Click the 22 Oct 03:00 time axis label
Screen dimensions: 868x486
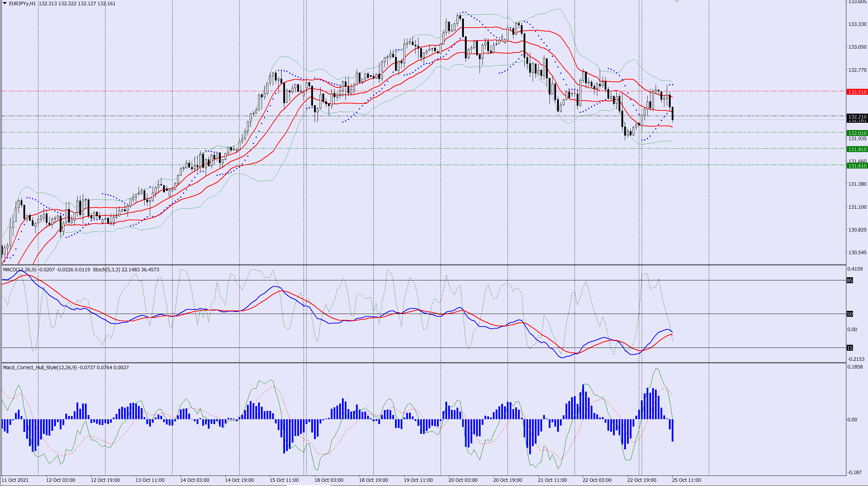click(x=597, y=480)
